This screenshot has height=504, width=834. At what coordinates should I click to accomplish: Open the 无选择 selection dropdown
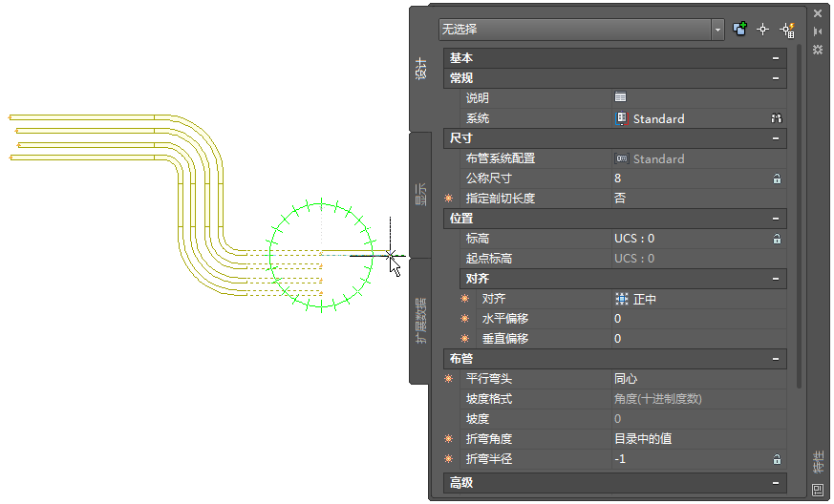[717, 30]
